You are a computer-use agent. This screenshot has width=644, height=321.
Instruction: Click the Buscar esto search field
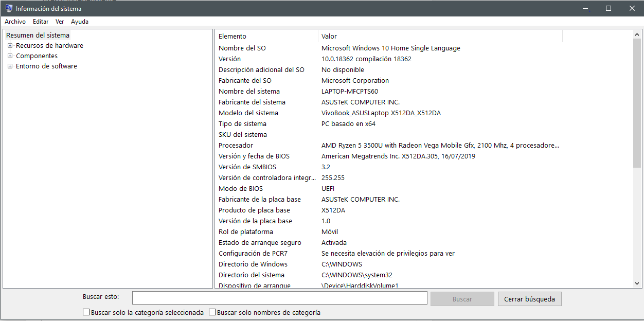[x=279, y=298]
